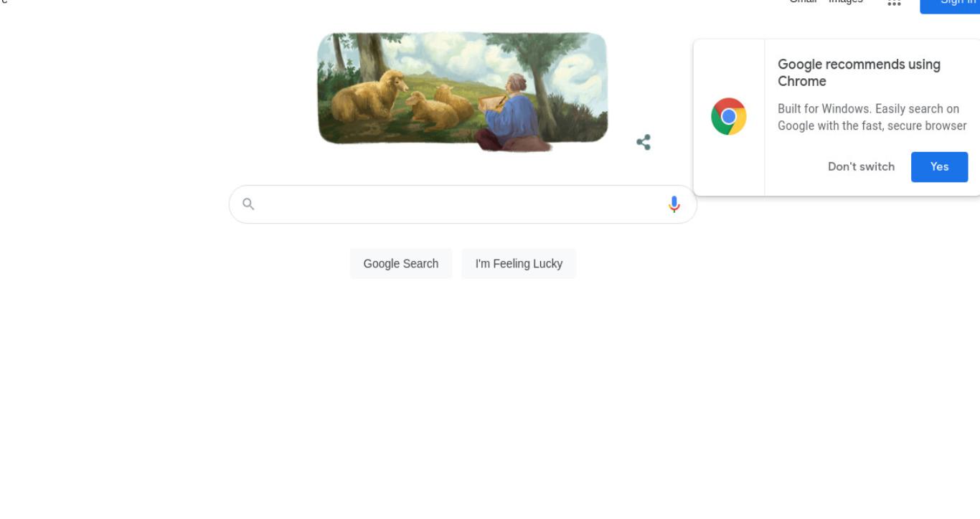The width and height of the screenshot is (980, 519).
Task: Click the large sheep in the doodle
Action: (x=367, y=95)
